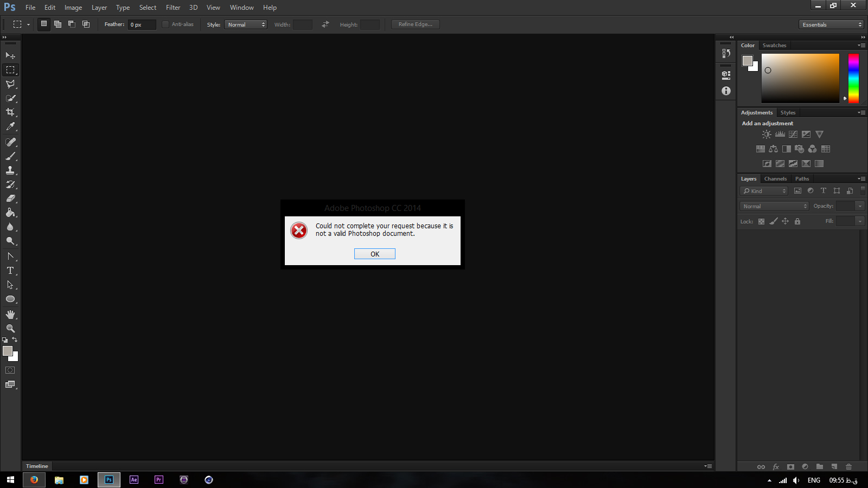Image resolution: width=868 pixels, height=488 pixels.
Task: Switch to the Channels tab
Action: [775, 179]
